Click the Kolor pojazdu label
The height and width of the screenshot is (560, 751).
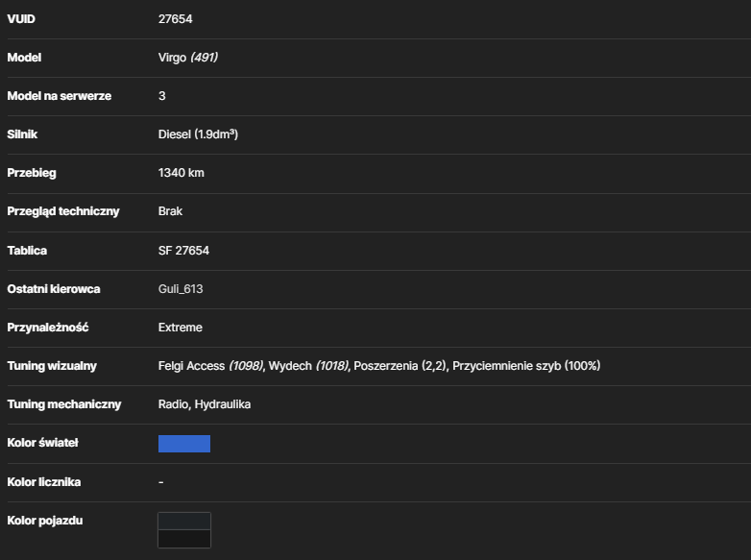[44, 521]
